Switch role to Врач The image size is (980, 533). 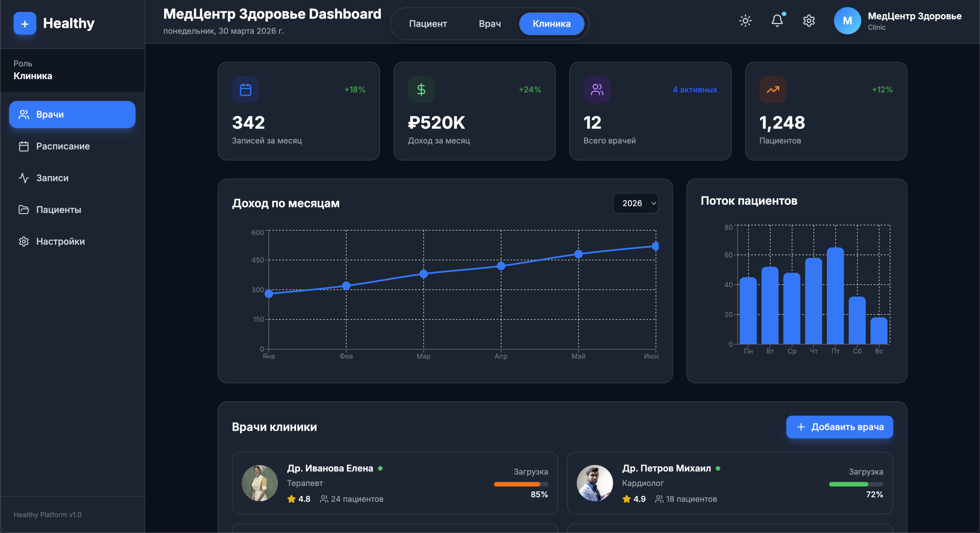point(490,24)
